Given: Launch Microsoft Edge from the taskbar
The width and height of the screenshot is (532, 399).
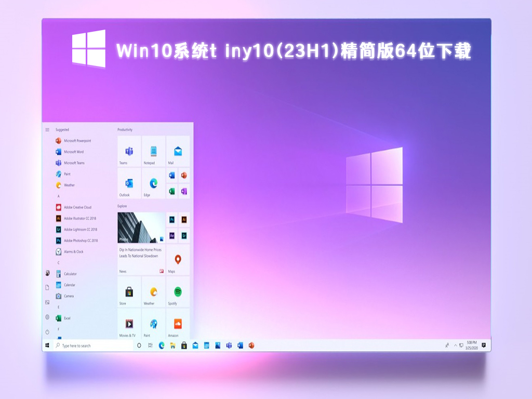Looking at the screenshot, I should click(x=162, y=345).
